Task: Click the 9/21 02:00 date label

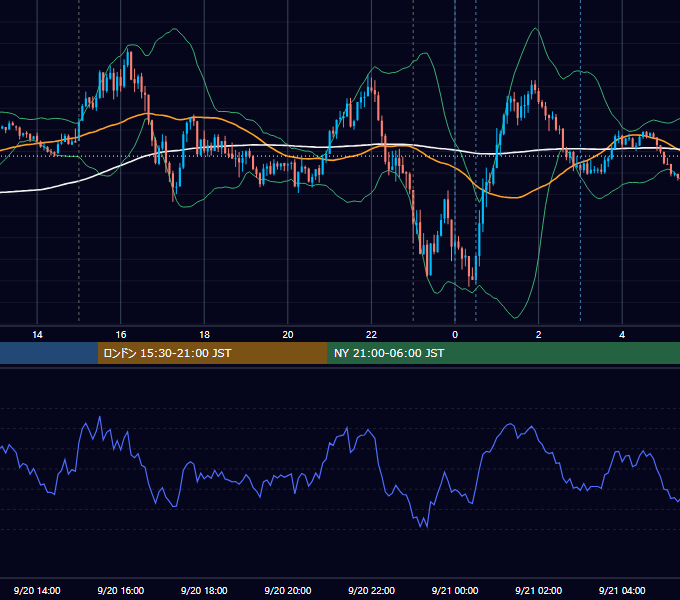Action: coord(538,590)
